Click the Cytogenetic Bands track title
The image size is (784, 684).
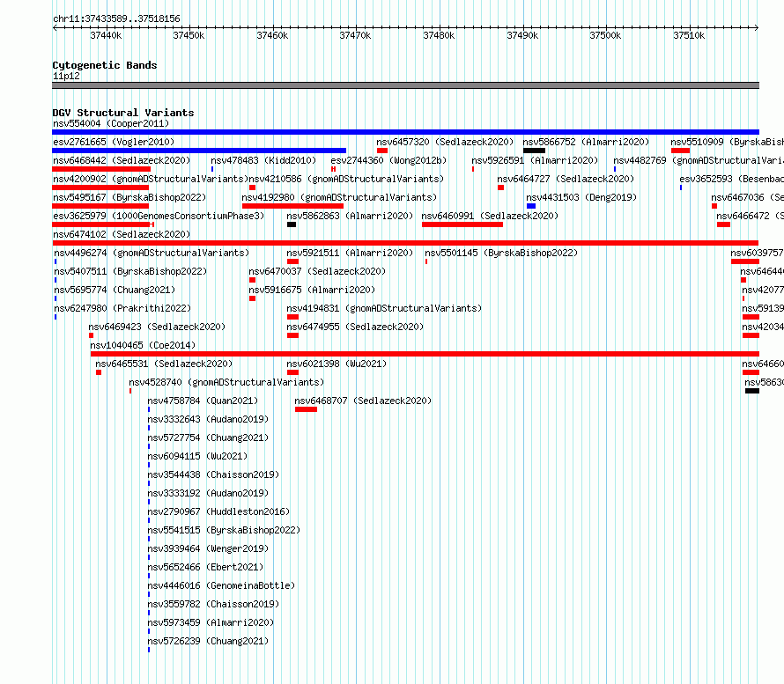[105, 65]
